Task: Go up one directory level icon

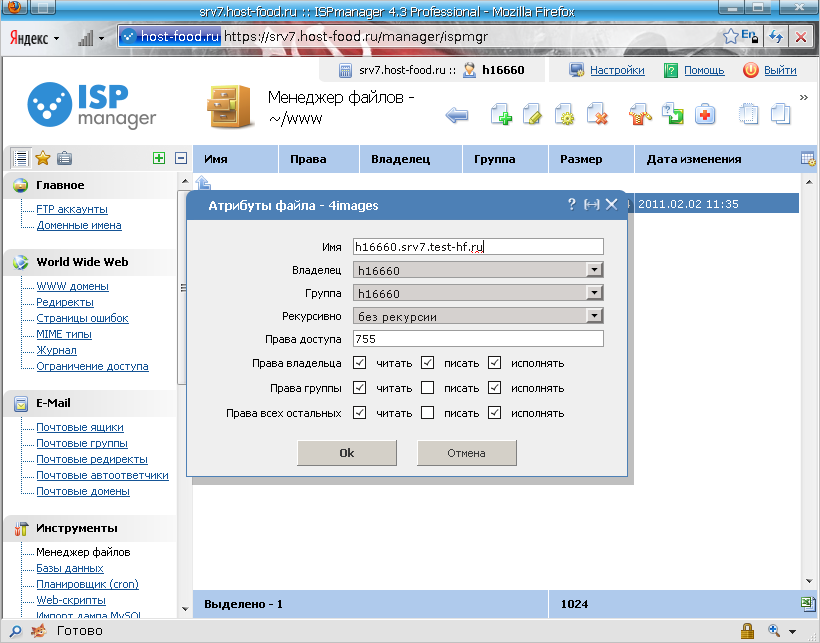Action: tap(203, 182)
